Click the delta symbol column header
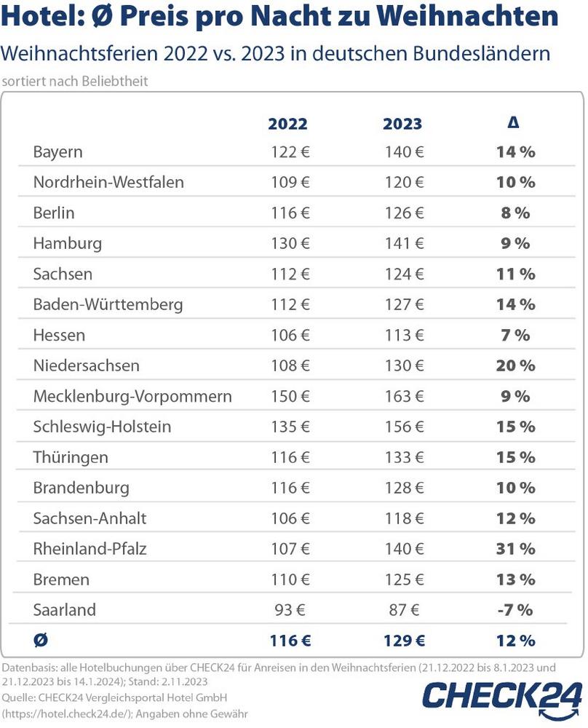This screenshot has height=728, width=588. coord(514,123)
